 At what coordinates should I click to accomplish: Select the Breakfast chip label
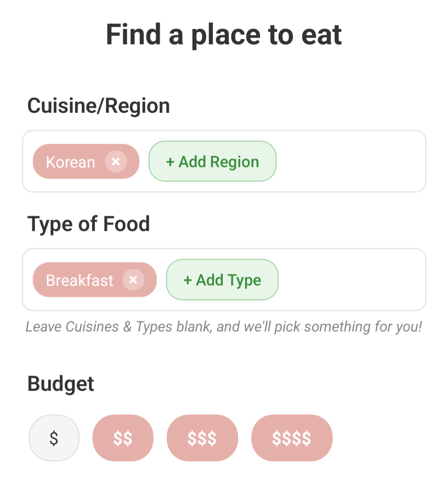79,280
